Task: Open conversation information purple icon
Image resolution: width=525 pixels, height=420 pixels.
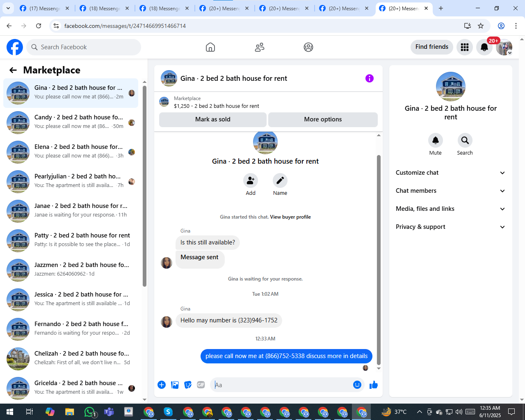Action: click(370, 78)
